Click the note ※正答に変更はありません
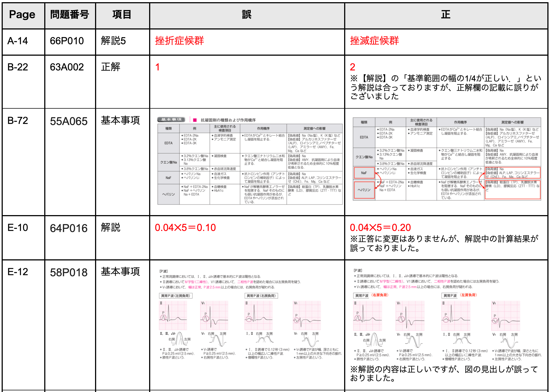This screenshot has height=392, width=549. click(x=444, y=243)
